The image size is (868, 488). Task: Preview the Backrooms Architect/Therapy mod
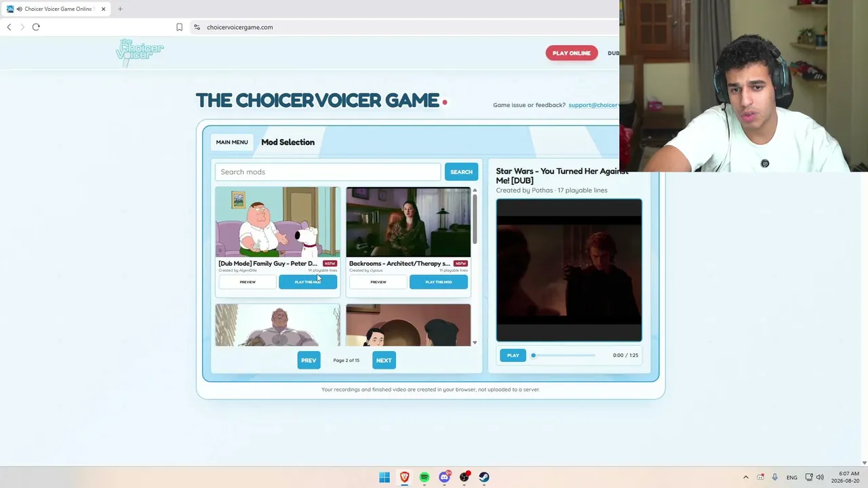[x=378, y=282]
